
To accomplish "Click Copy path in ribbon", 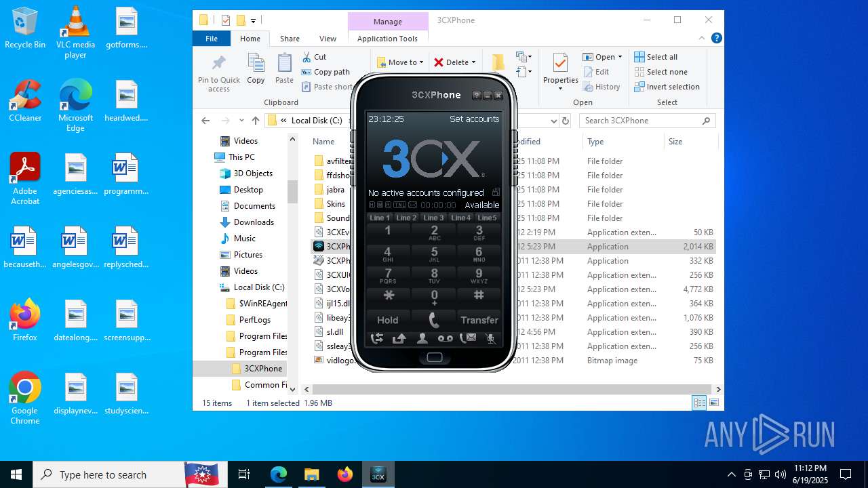I will pos(325,72).
